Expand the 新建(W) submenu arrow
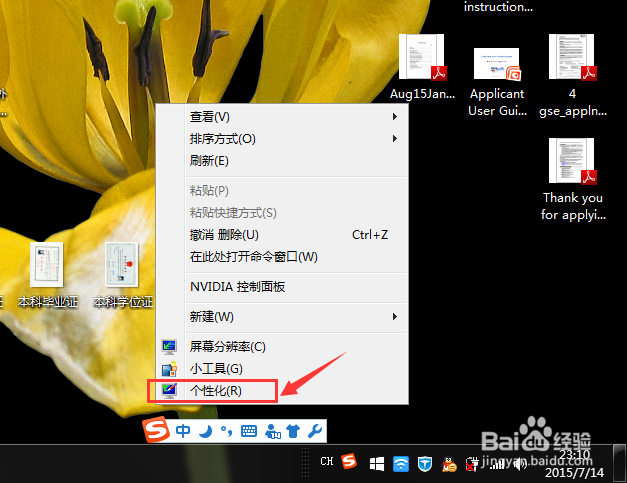627x483 pixels. click(x=395, y=317)
